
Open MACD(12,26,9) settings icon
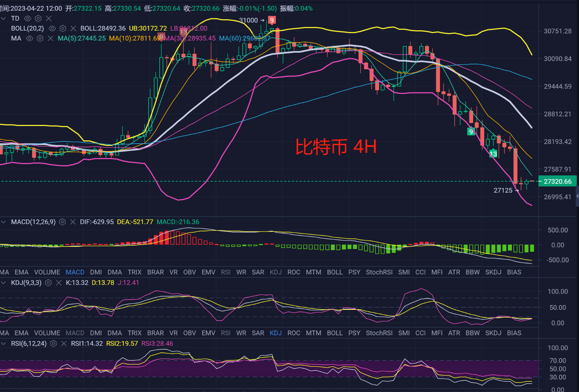click(62, 222)
